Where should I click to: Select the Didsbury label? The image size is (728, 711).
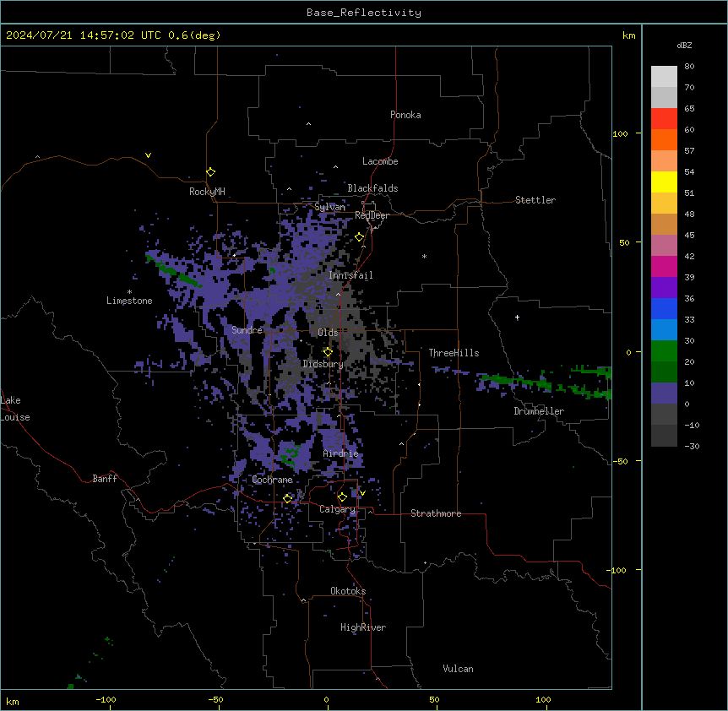pyautogui.click(x=323, y=364)
